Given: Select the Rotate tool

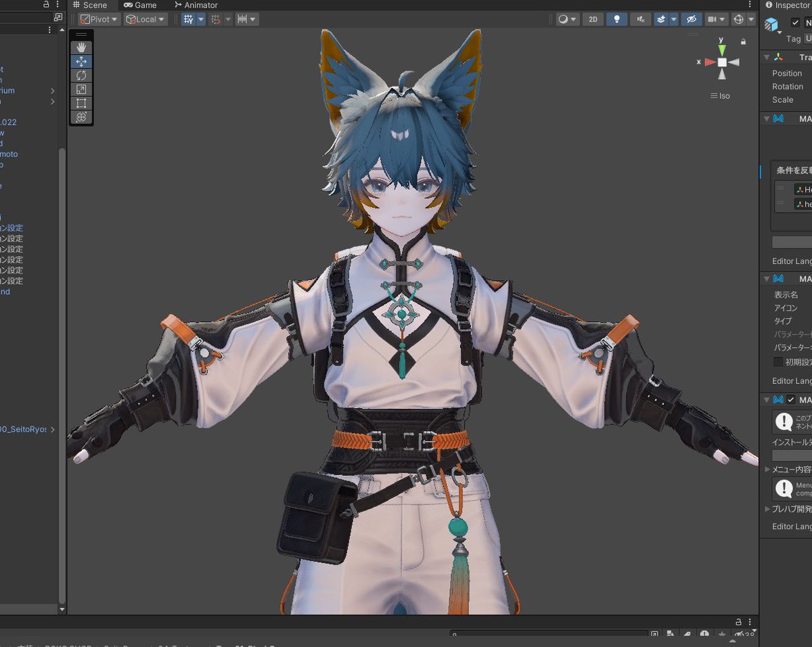Looking at the screenshot, I should tap(81, 75).
